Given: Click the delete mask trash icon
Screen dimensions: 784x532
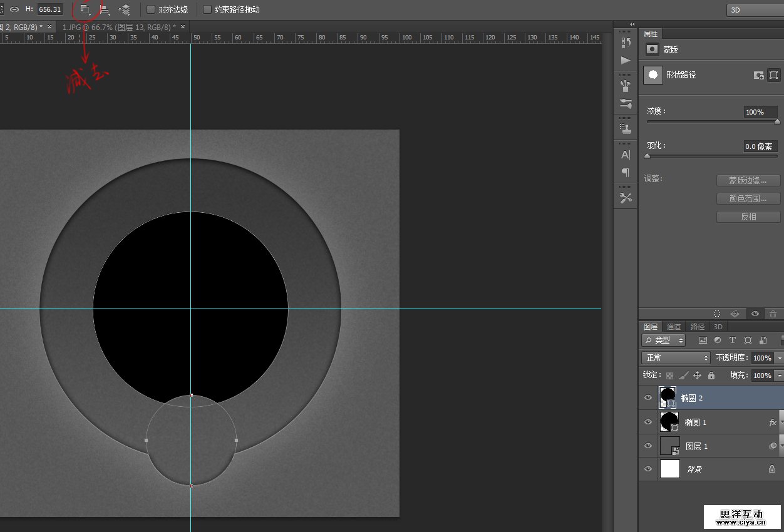Looking at the screenshot, I should coord(773,314).
